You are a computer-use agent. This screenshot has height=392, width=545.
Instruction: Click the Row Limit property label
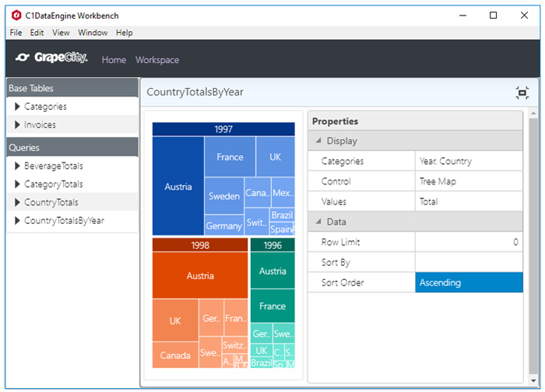[x=340, y=242]
